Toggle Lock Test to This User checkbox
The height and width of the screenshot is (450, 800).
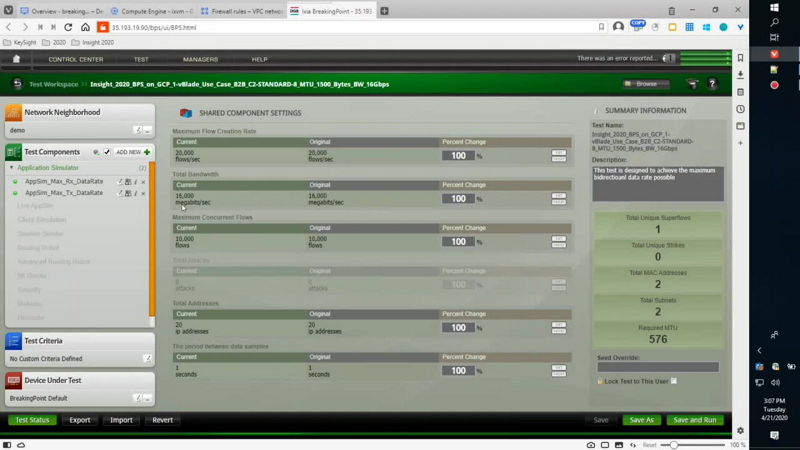pyautogui.click(x=674, y=381)
